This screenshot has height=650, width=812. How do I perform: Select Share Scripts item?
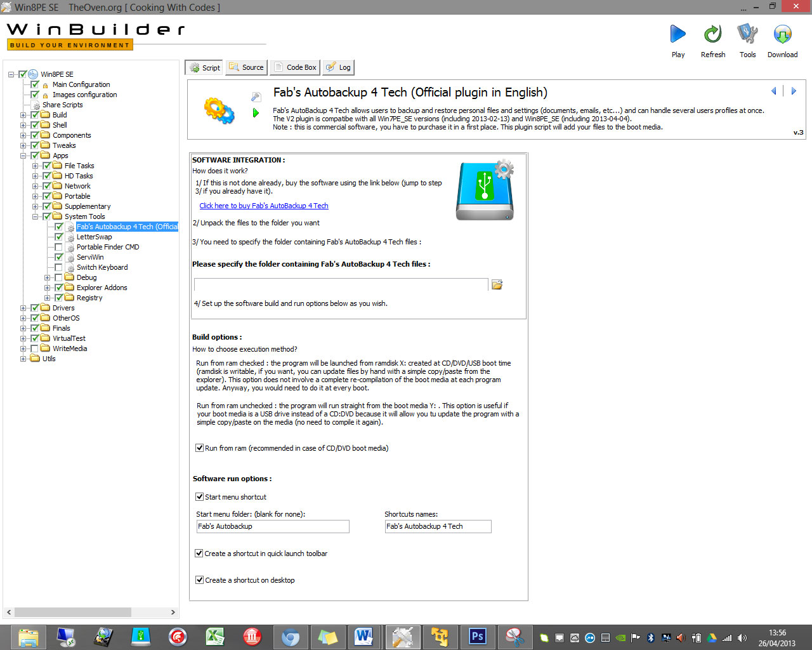point(62,105)
